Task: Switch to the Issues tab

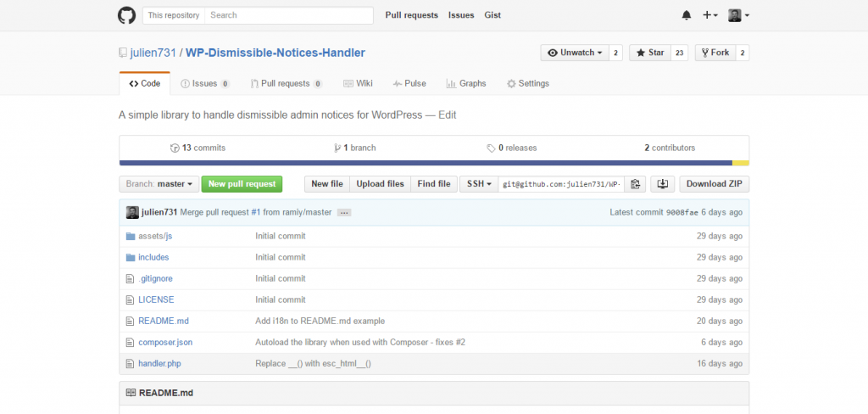Action: pyautogui.click(x=205, y=84)
